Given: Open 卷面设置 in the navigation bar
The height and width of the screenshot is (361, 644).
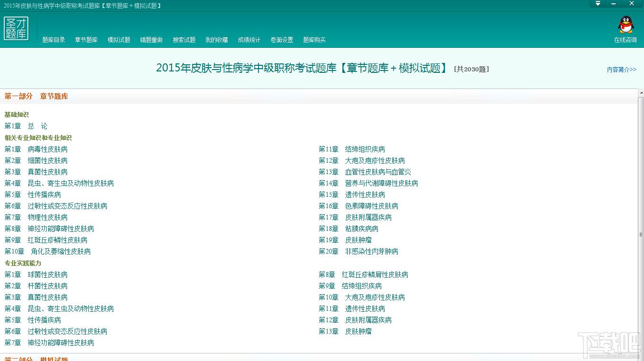Looking at the screenshot, I should tap(282, 40).
